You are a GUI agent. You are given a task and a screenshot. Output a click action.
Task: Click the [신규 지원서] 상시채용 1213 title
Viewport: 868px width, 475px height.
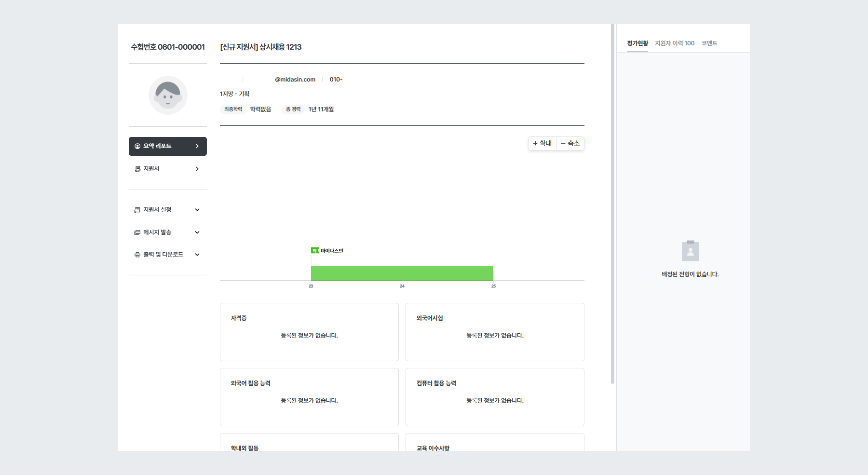tap(261, 47)
